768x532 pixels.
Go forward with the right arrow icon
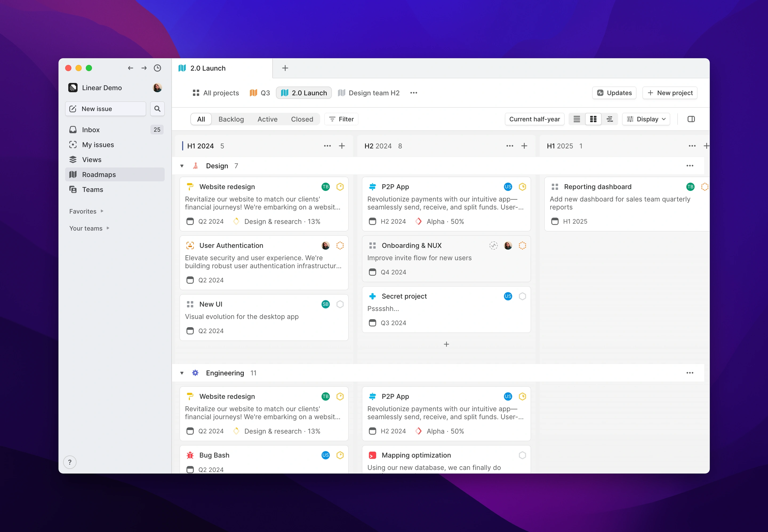coord(144,68)
